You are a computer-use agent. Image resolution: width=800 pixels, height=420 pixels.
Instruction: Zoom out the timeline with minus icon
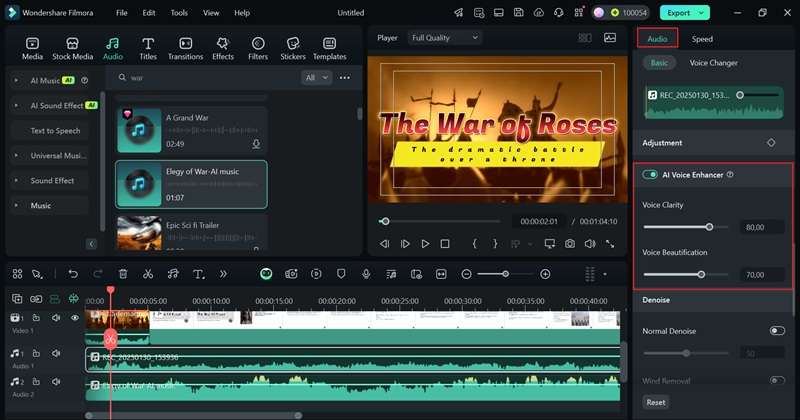[466, 274]
